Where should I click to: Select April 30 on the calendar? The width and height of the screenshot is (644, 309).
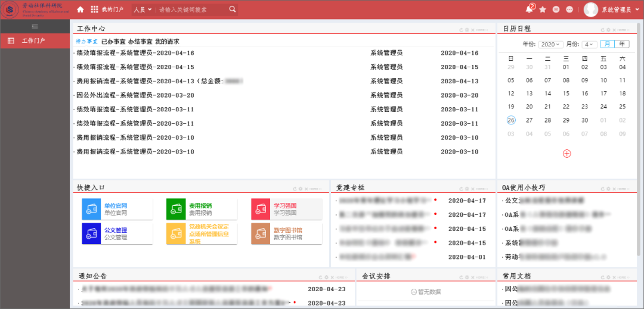[585, 120]
